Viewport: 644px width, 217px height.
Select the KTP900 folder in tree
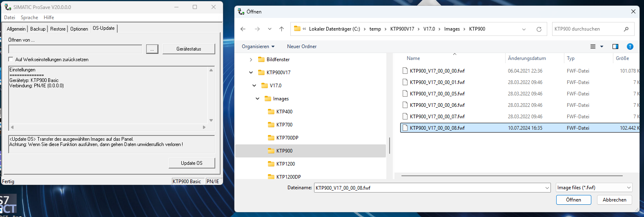click(x=310, y=151)
